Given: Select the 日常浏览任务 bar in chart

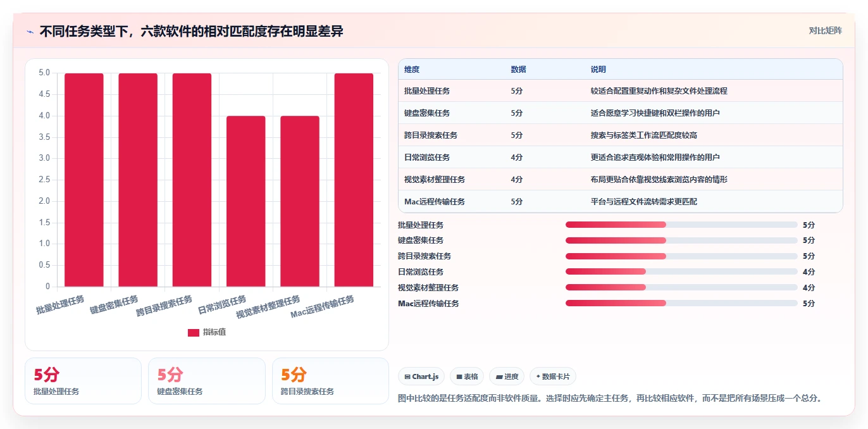Looking at the screenshot, I should pyautogui.click(x=246, y=201).
